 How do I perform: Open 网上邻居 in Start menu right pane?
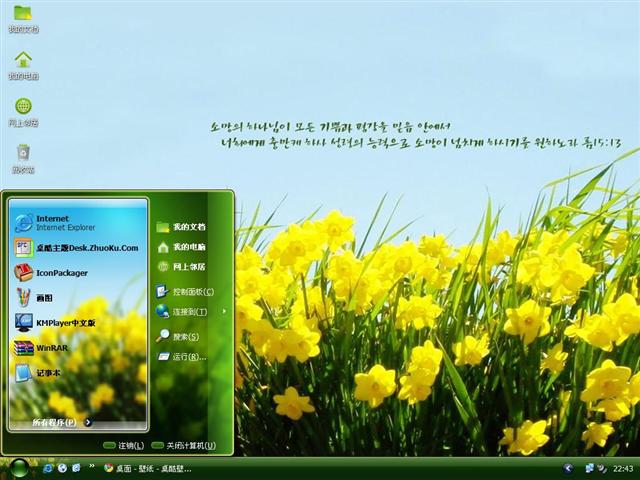tap(181, 267)
